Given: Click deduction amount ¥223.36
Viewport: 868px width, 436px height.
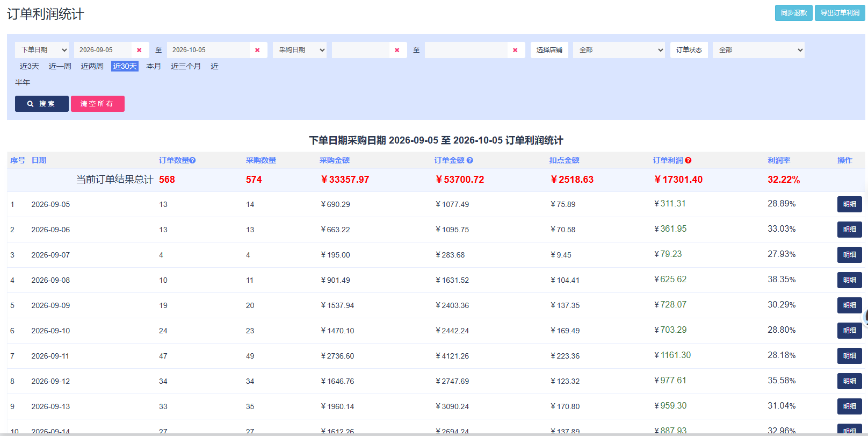Looking at the screenshot, I should point(565,356).
